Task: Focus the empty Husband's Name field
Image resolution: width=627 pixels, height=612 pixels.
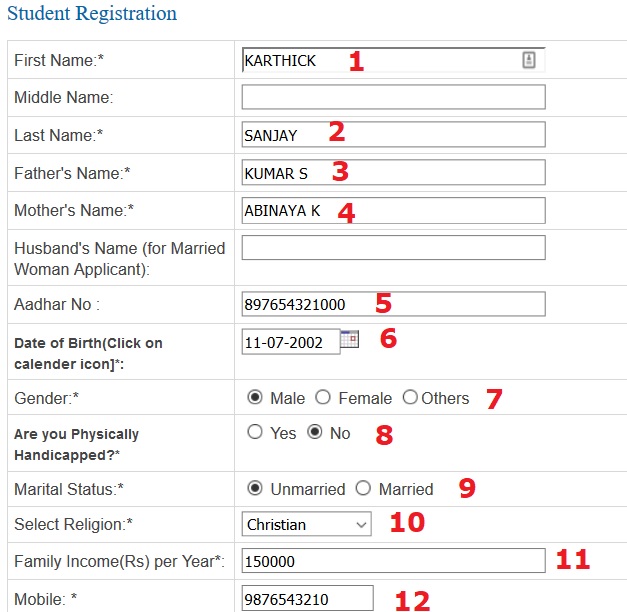Action: click(x=393, y=248)
